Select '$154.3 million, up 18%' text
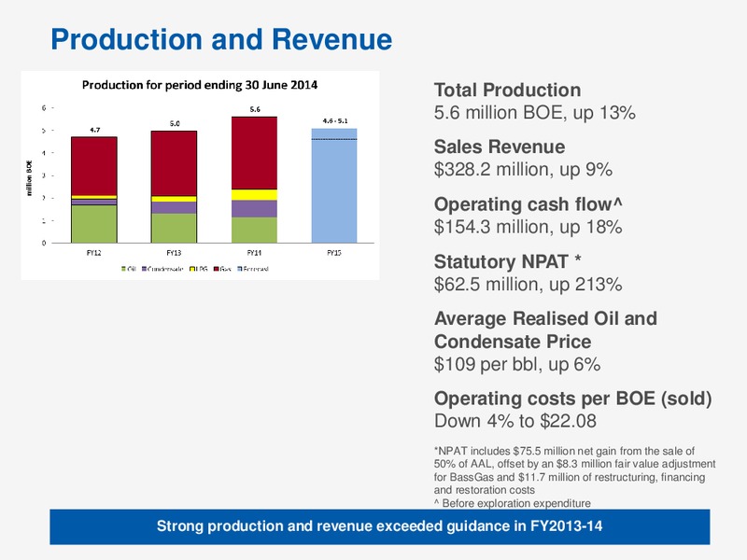The image size is (747, 560). click(528, 227)
